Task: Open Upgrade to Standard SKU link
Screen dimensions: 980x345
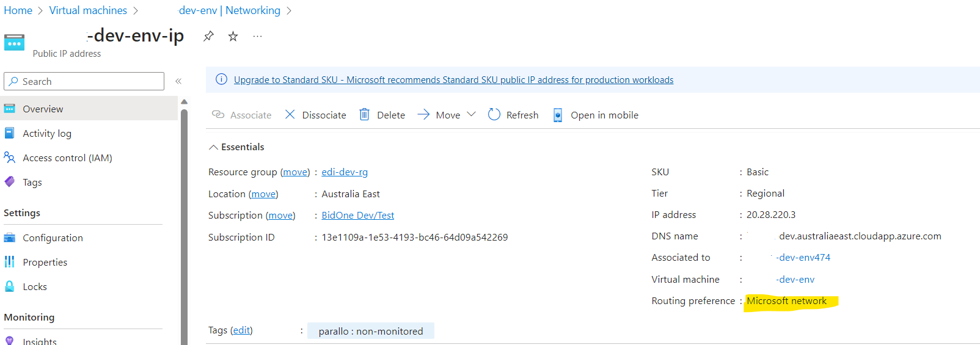Action: [453, 80]
